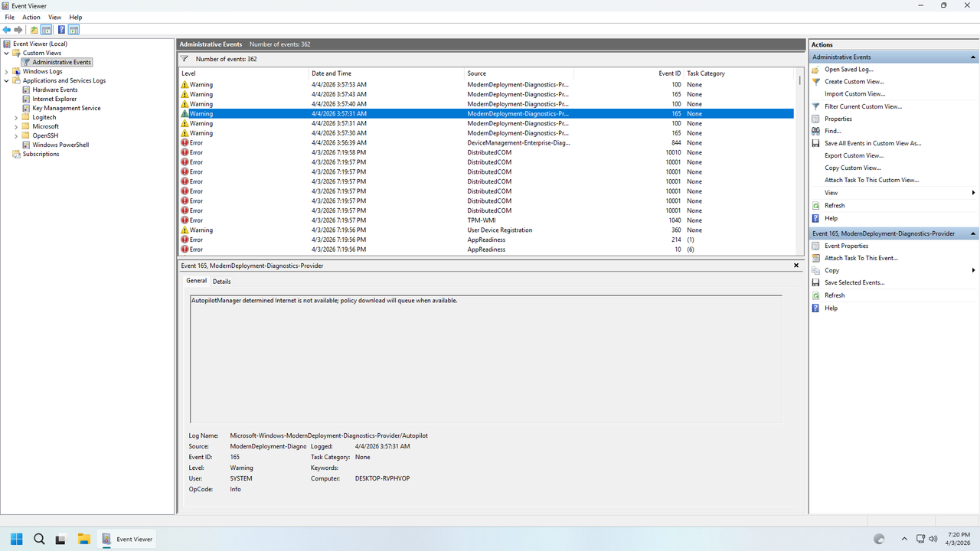Switch to the General tab
Image resolution: width=980 pixels, height=551 pixels.
[197, 281]
